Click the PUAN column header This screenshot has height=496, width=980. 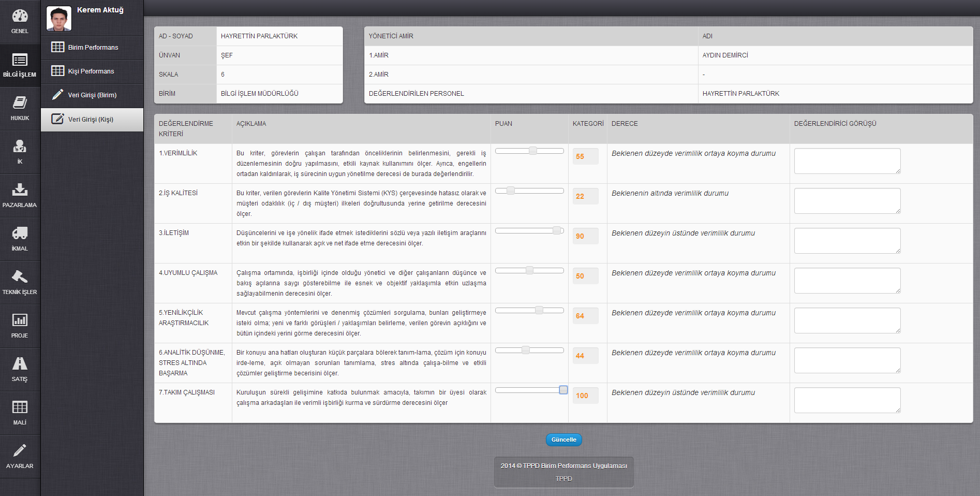click(503, 124)
